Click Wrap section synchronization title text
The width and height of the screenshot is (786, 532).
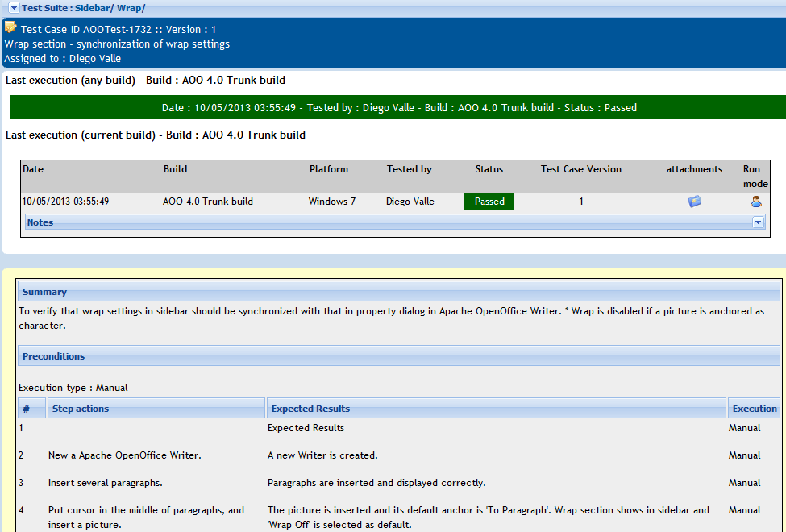[x=118, y=44]
